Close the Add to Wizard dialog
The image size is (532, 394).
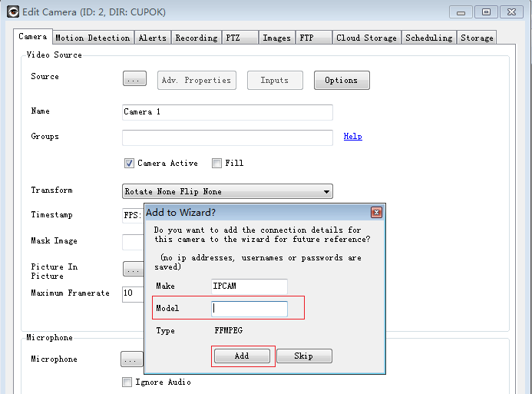tap(376, 212)
